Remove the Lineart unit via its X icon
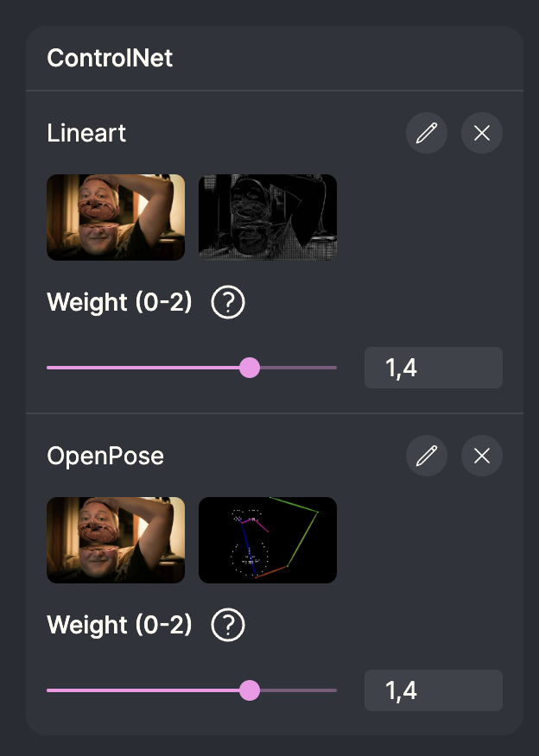This screenshot has height=756, width=539. click(481, 133)
